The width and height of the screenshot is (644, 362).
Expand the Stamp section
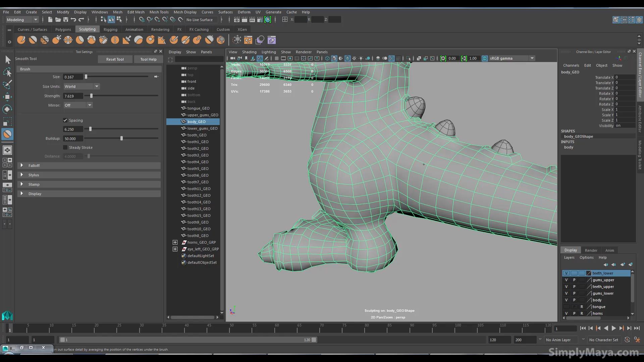click(x=22, y=184)
